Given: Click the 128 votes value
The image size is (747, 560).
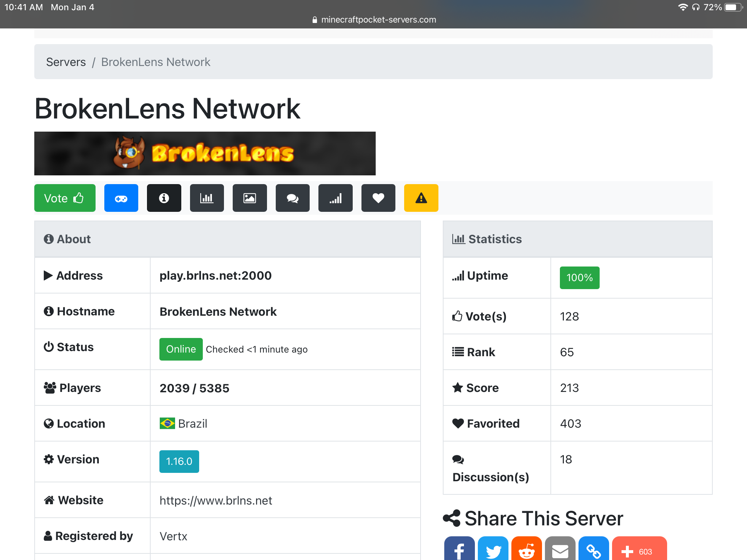Looking at the screenshot, I should [x=569, y=316].
